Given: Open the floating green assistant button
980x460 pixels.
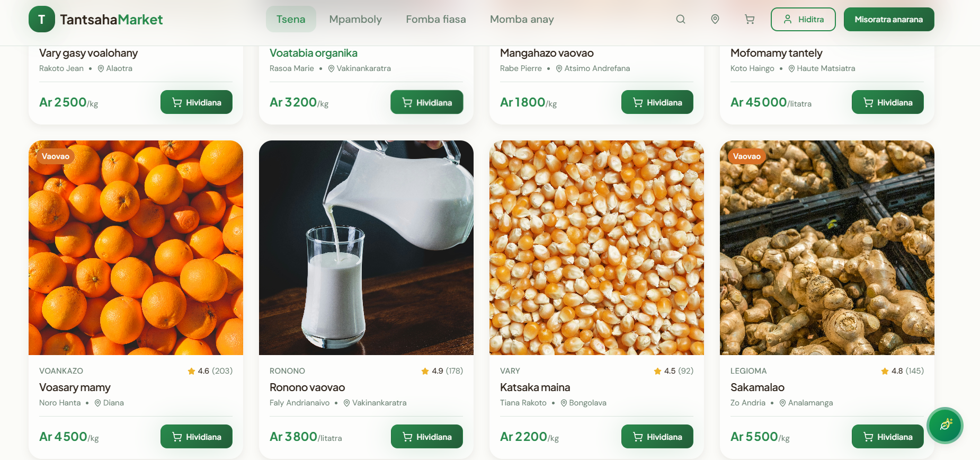Looking at the screenshot, I should click(x=945, y=425).
